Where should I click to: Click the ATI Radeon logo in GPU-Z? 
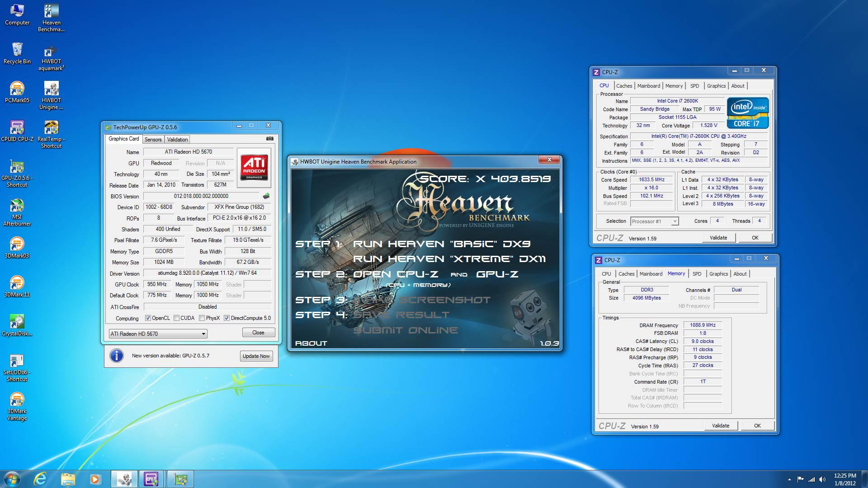[x=254, y=168]
